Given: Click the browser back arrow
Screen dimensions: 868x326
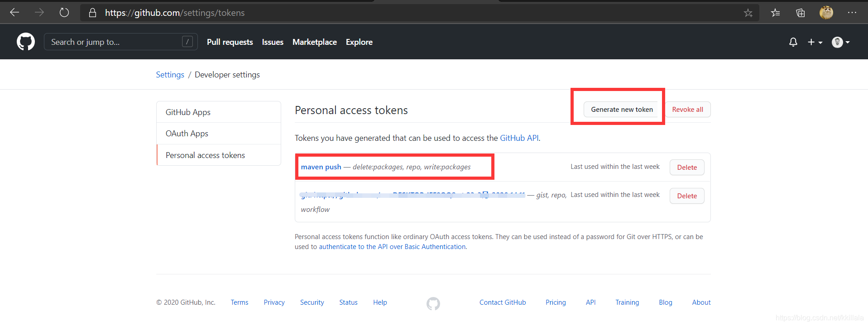Looking at the screenshot, I should click(x=14, y=13).
